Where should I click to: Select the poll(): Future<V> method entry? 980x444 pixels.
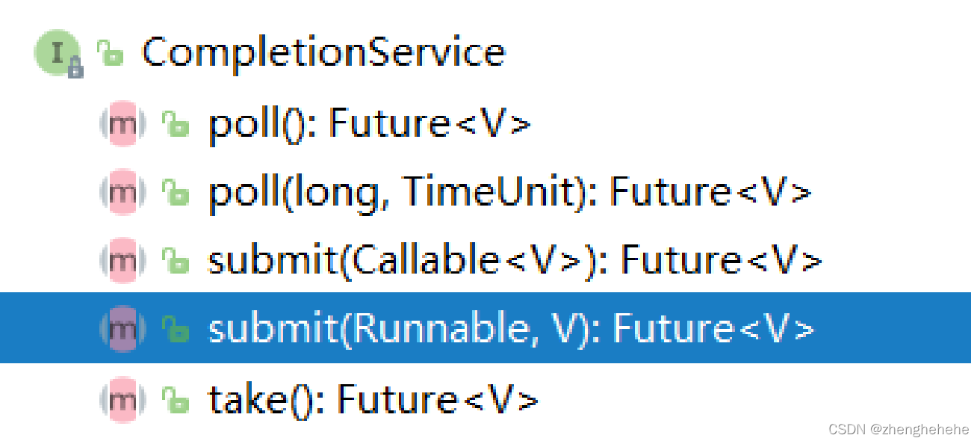click(369, 123)
